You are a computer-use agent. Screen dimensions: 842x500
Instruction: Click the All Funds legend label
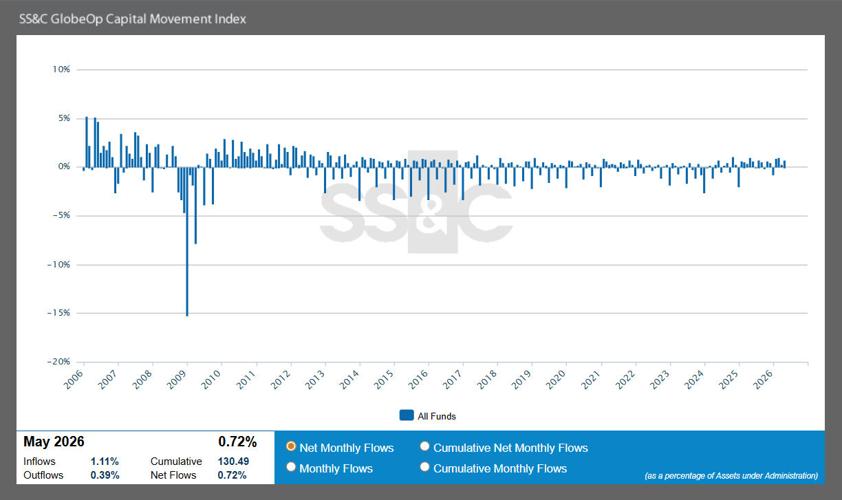437,416
